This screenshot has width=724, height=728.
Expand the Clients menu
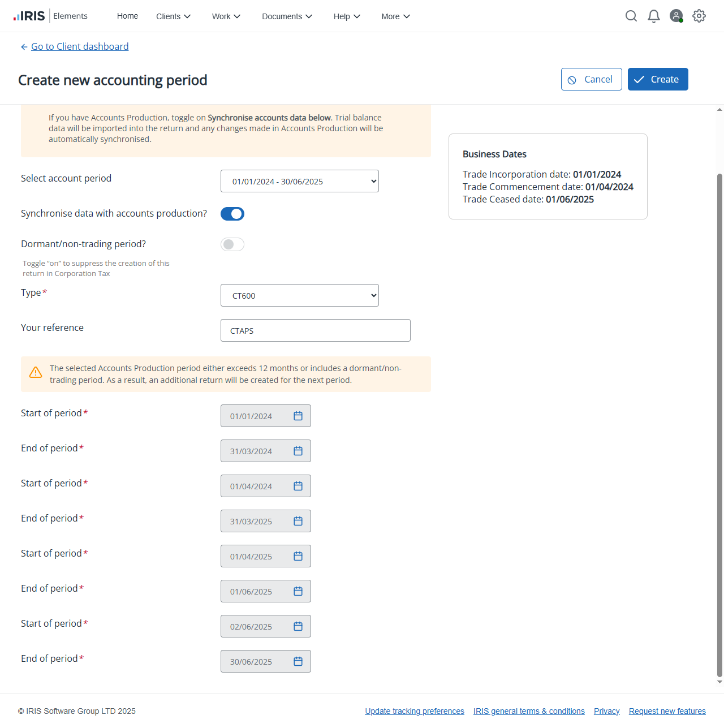[x=173, y=16]
